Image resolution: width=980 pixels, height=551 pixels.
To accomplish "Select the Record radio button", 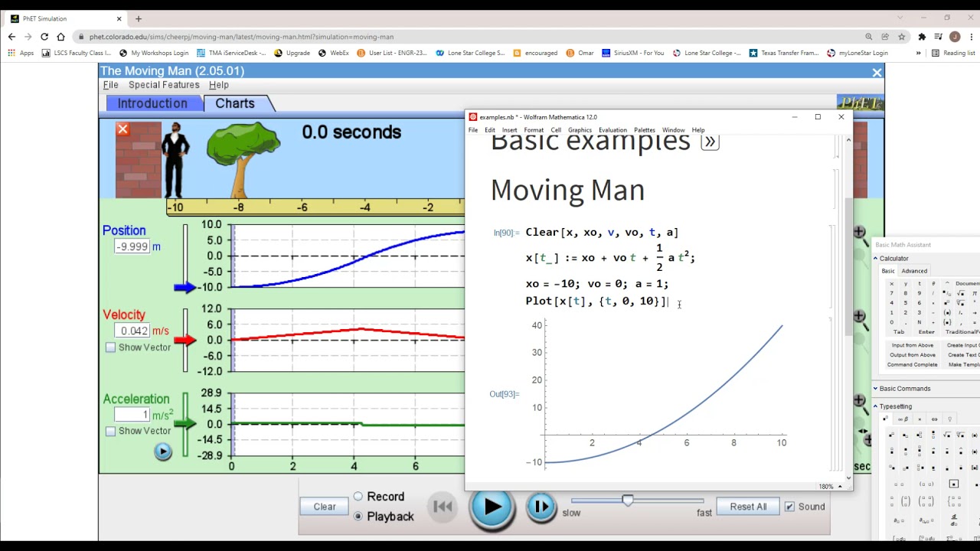I will click(358, 497).
